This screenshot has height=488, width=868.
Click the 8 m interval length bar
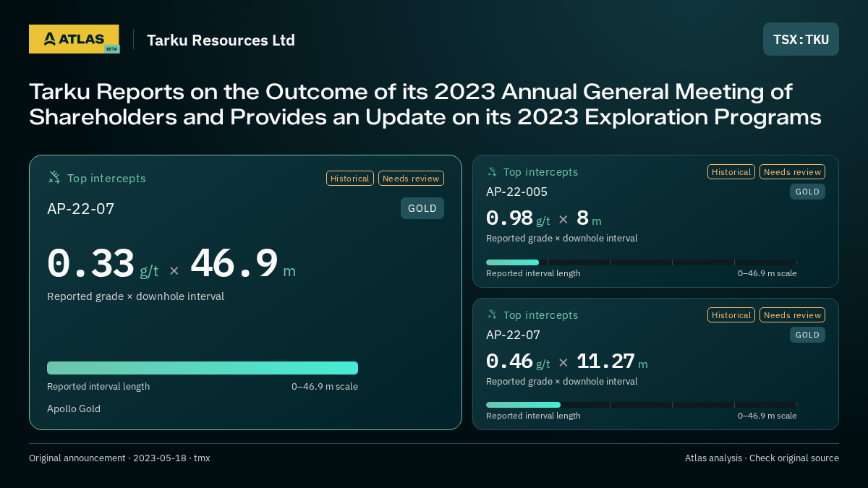512,262
